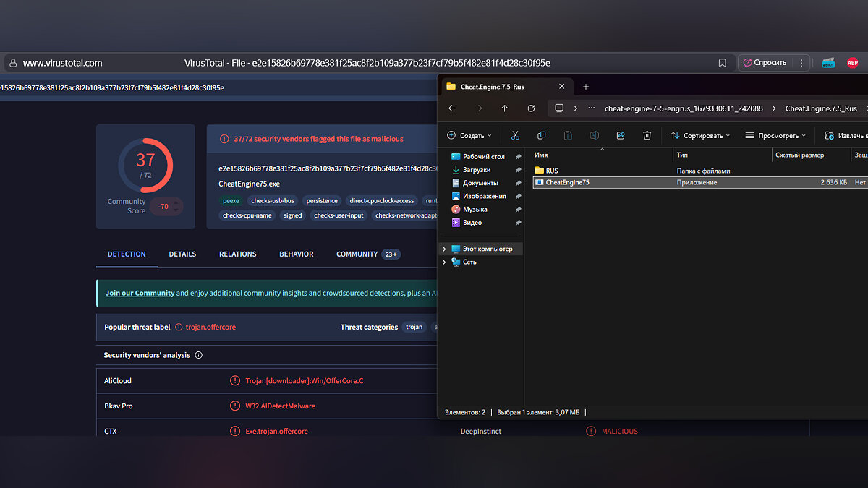Click the Adblock Plus ABP extension icon
The width and height of the screenshot is (868, 488).
853,63
